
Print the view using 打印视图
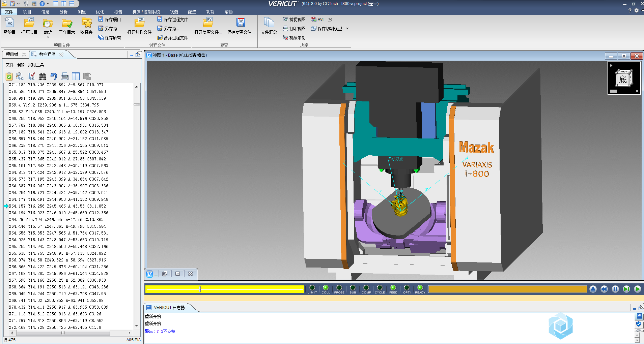point(294,29)
